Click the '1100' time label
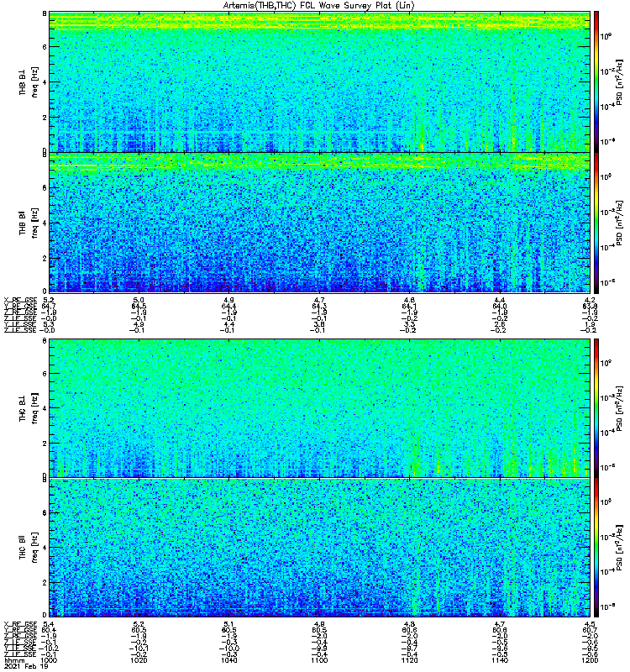 [319, 660]
